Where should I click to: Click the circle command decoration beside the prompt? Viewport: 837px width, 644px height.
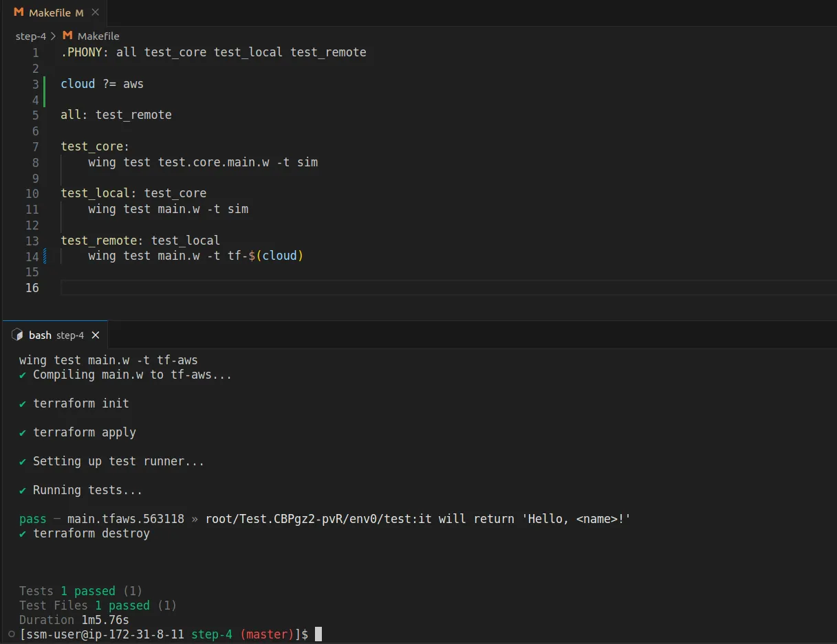[11, 634]
